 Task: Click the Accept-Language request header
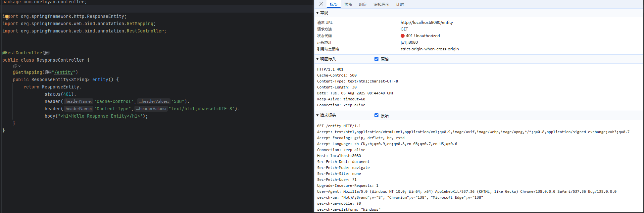(x=387, y=144)
